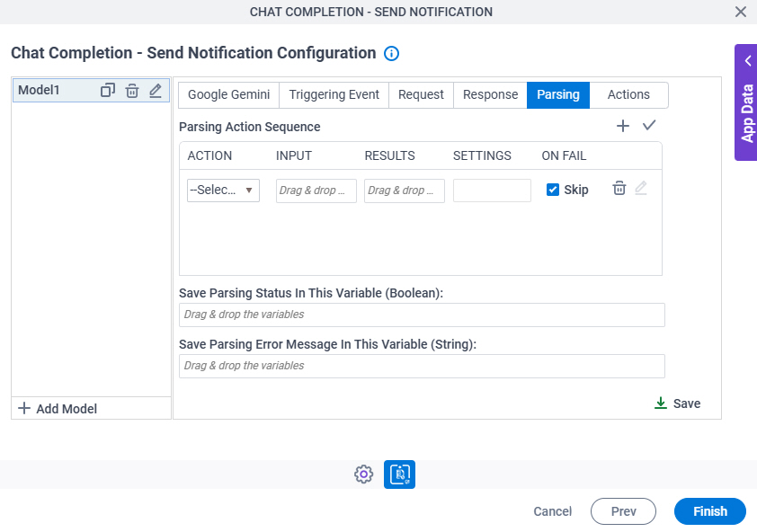
Task: Switch to the Response tab
Action: [x=491, y=94]
